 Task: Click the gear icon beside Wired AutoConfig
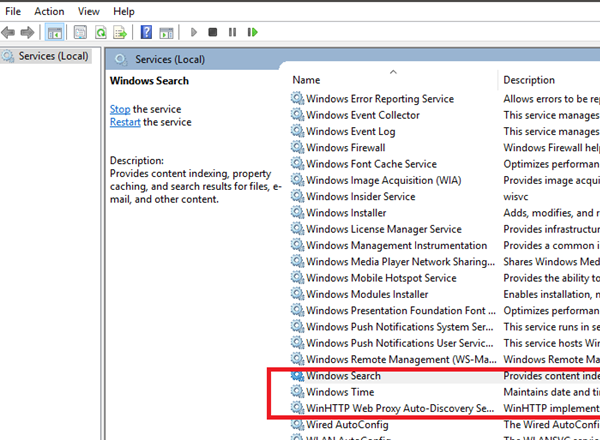pos(297,424)
